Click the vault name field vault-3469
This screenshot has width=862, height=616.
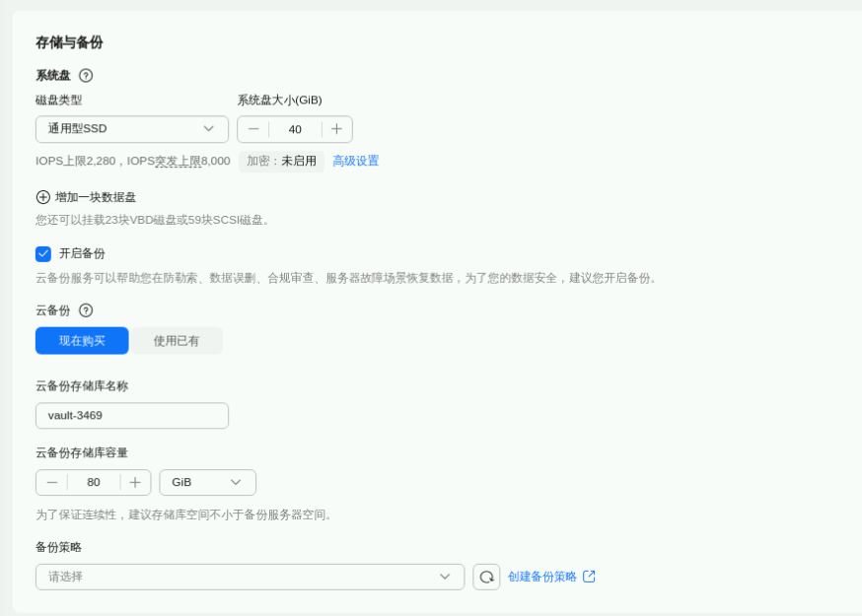132,416
